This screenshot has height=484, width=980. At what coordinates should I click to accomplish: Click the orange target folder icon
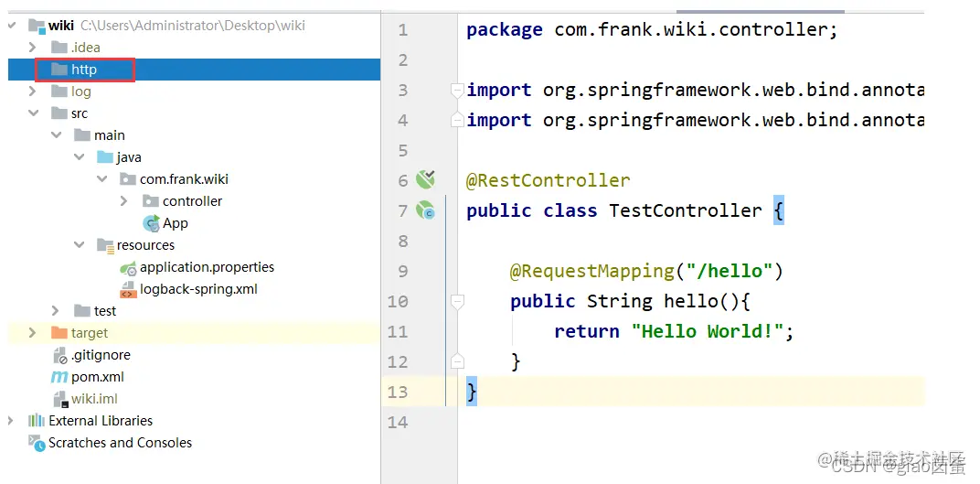click(x=59, y=333)
